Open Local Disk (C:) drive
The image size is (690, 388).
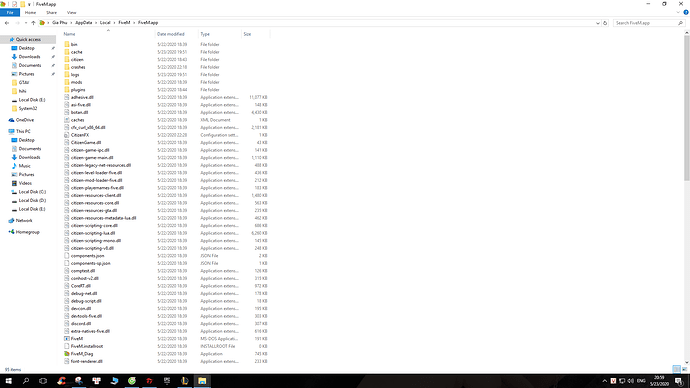pyautogui.click(x=32, y=192)
